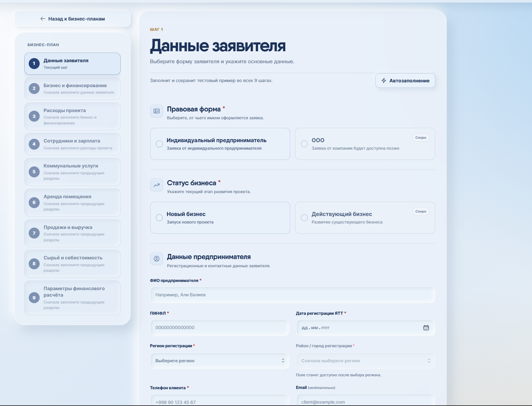
Task: Click the trend chart icon next to Статус бизнеса
Action: (x=157, y=185)
